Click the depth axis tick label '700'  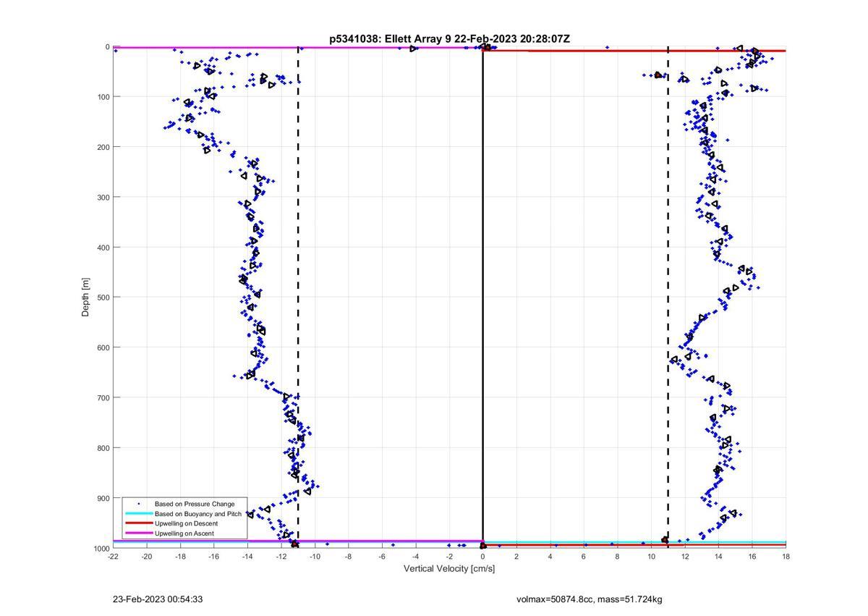tap(103, 397)
